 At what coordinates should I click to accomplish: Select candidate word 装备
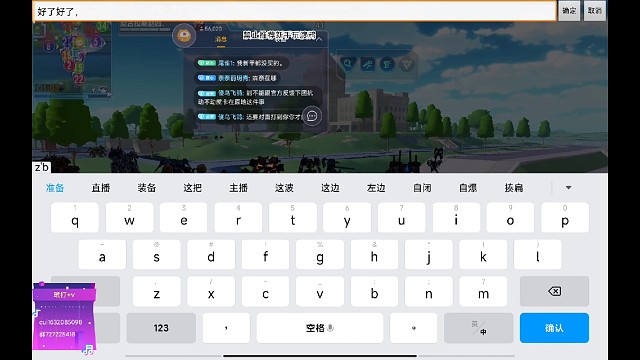(x=147, y=188)
